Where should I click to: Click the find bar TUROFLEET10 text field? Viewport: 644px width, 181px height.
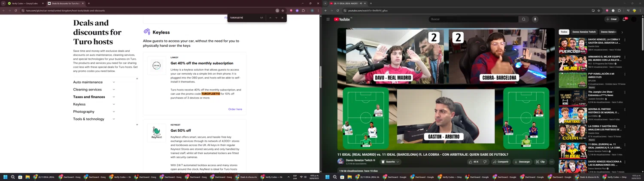coord(243,18)
